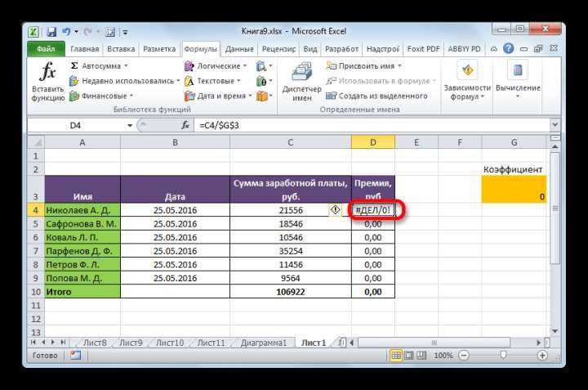Image resolution: width=588 pixels, height=390 pixels.
Task: Switch to the Foxit PDF tab
Action: [x=423, y=49]
